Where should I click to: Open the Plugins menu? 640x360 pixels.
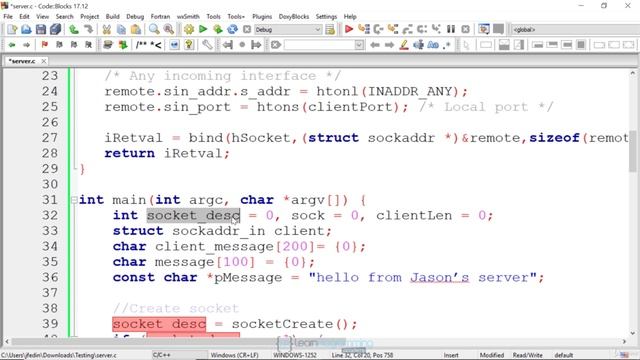pyautogui.click(x=262, y=16)
